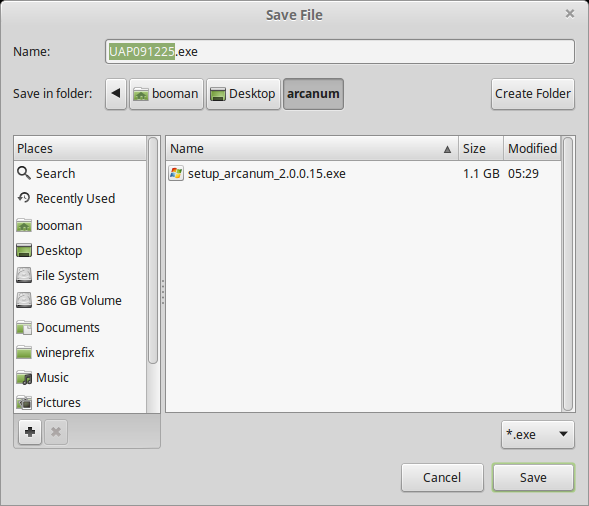Click the Desktop icon in Places sidebar

click(x=24, y=251)
